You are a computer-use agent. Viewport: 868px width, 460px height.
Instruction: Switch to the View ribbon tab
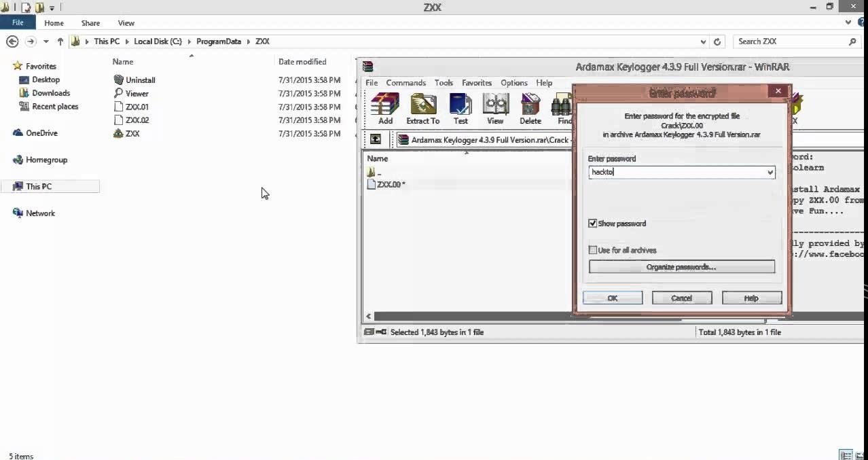click(126, 22)
